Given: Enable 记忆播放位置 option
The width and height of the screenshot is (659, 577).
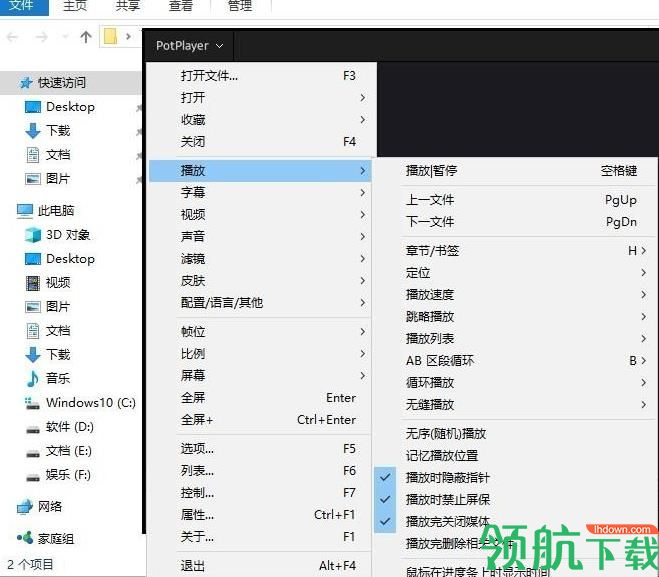Looking at the screenshot, I should tap(516, 456).
